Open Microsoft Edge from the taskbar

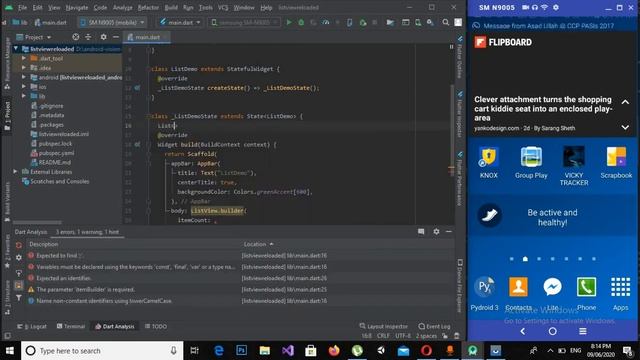pos(219,351)
